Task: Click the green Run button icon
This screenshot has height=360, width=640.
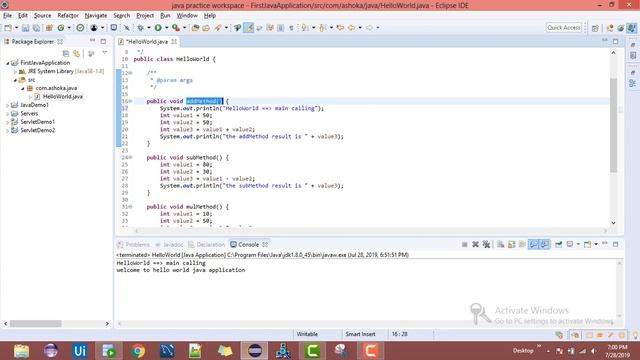Action: (x=158, y=28)
